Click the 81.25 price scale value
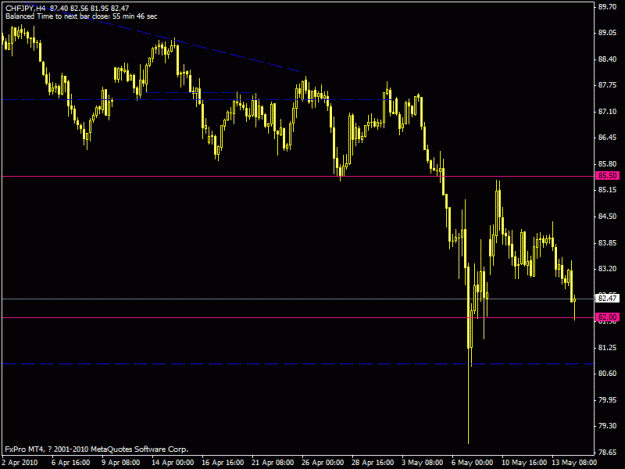 607,347
